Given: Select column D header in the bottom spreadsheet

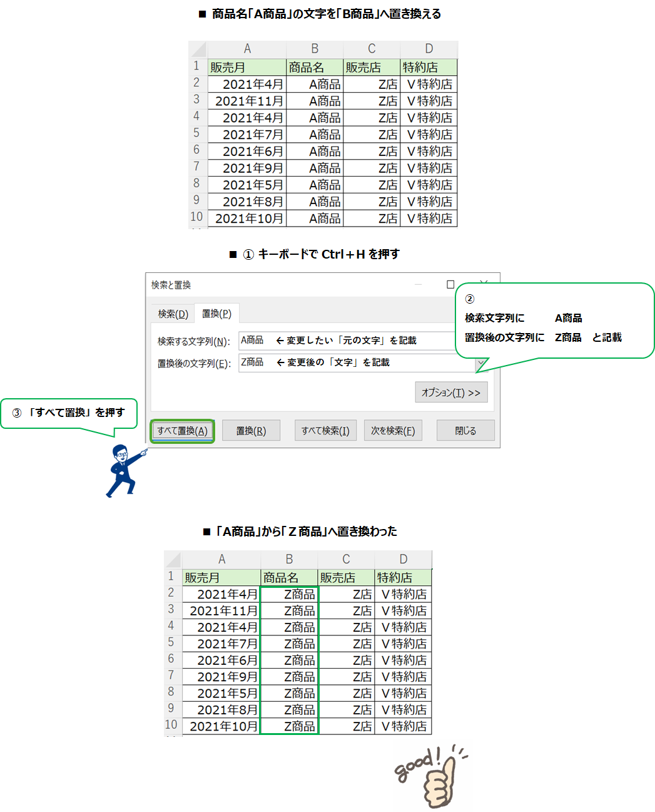Looking at the screenshot, I should [403, 559].
